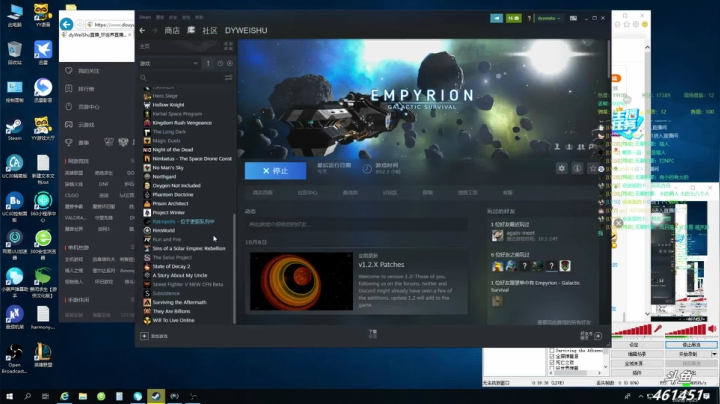The image size is (720, 404).
Task: Click the Steam game list scrollbar
Action: click(235, 269)
